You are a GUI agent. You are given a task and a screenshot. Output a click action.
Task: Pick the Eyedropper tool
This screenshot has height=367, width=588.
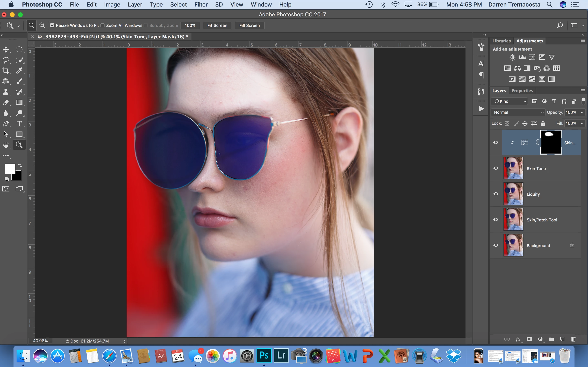pyautogui.click(x=19, y=71)
